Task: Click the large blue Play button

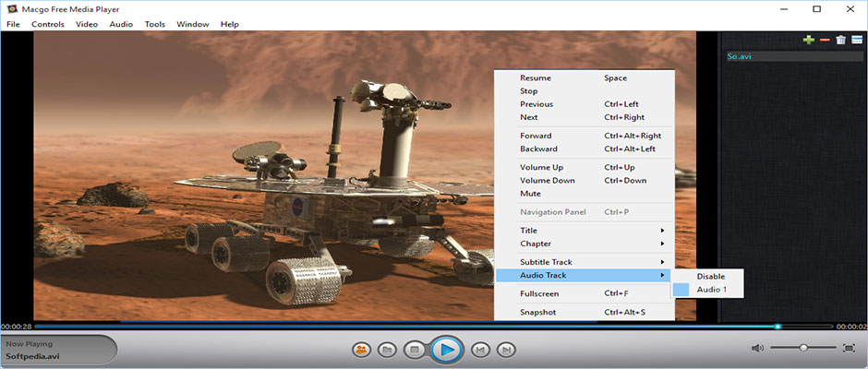Action: point(447,350)
